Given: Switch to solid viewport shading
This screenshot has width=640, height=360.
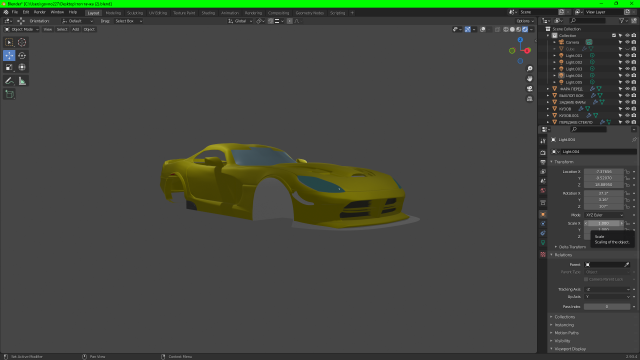Looking at the screenshot, I should [x=512, y=29].
